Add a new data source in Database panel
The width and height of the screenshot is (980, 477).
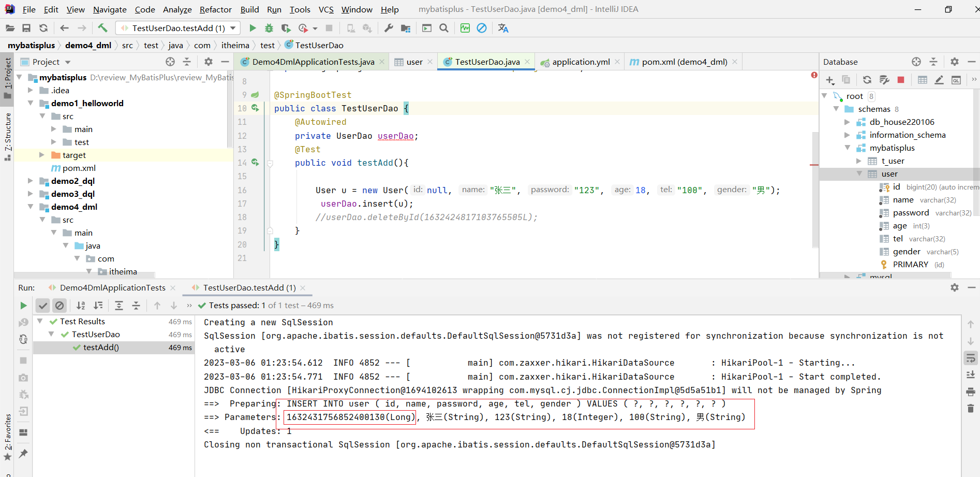[830, 80]
